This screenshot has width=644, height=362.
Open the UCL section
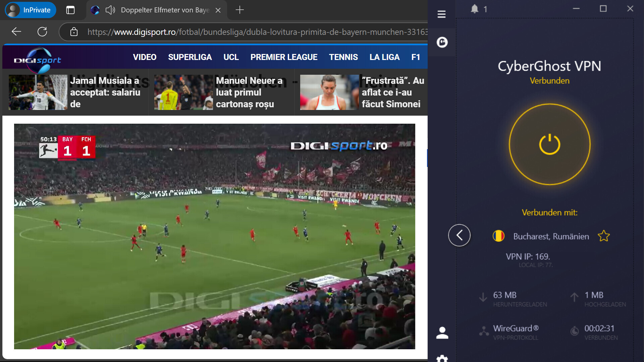click(231, 57)
